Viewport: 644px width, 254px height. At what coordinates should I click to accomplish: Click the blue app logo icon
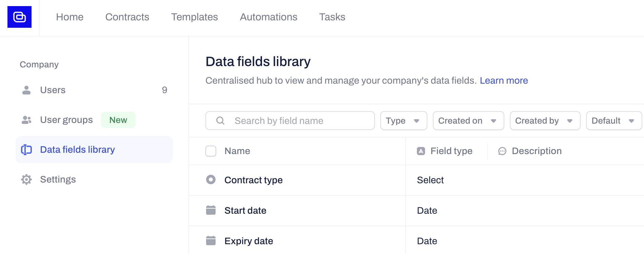point(19,17)
